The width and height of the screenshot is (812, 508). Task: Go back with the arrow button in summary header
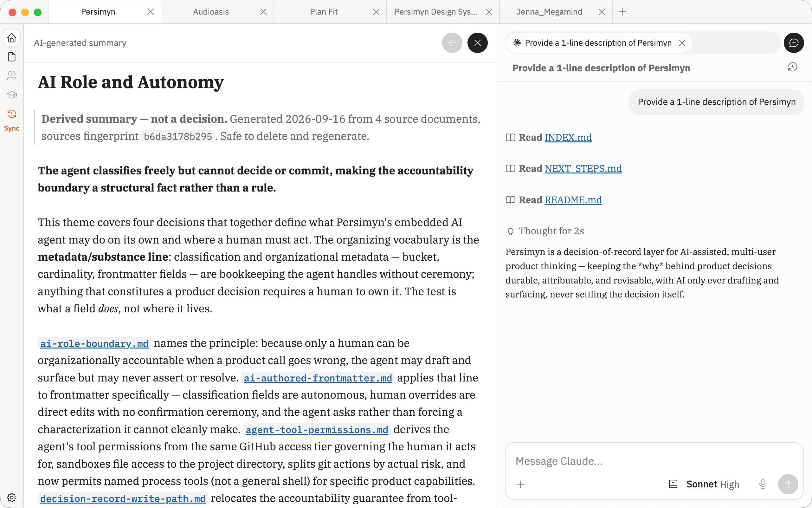(x=452, y=43)
